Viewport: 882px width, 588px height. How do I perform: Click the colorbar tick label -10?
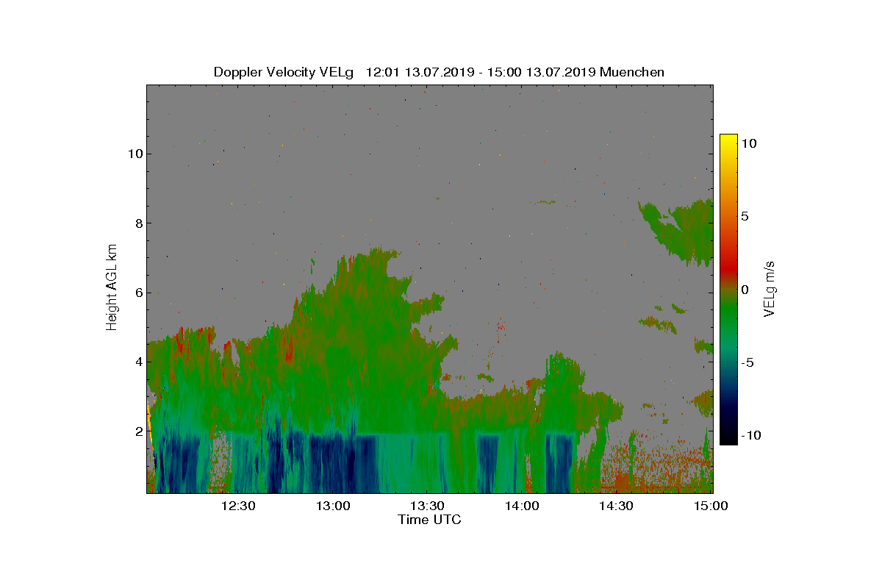tap(750, 435)
